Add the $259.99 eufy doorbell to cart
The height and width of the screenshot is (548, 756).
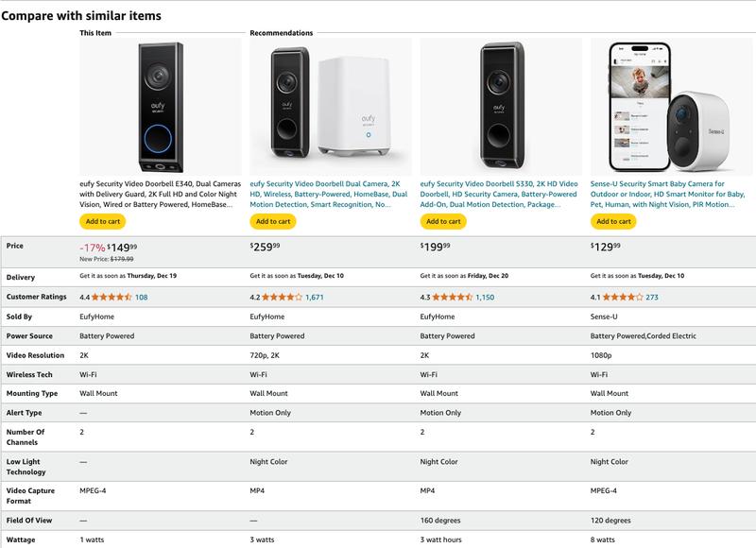tap(272, 221)
